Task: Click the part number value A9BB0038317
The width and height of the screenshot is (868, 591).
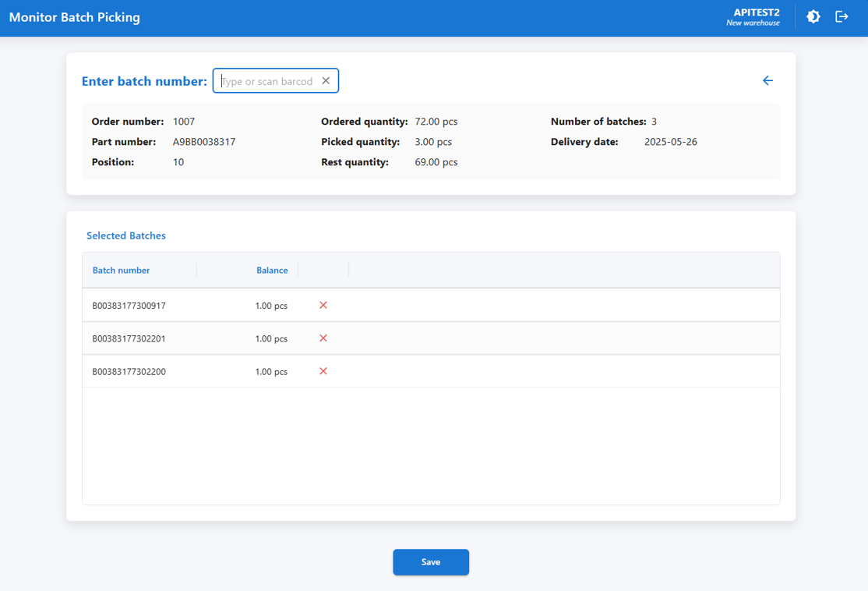Action: pos(204,142)
